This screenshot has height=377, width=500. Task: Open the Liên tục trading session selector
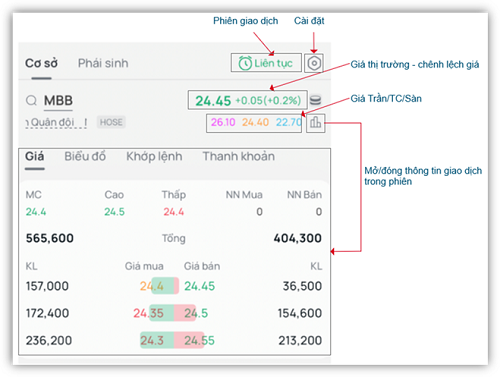(x=266, y=63)
